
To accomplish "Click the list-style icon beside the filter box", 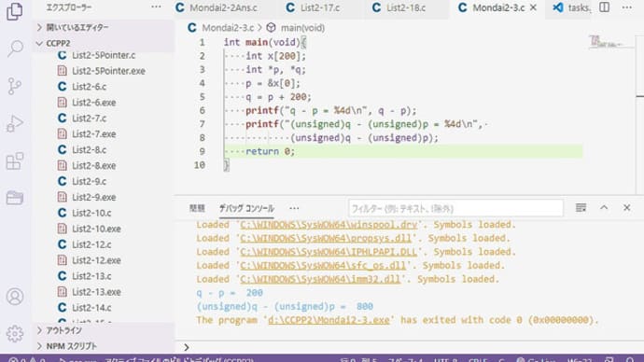I will pos(581,208).
